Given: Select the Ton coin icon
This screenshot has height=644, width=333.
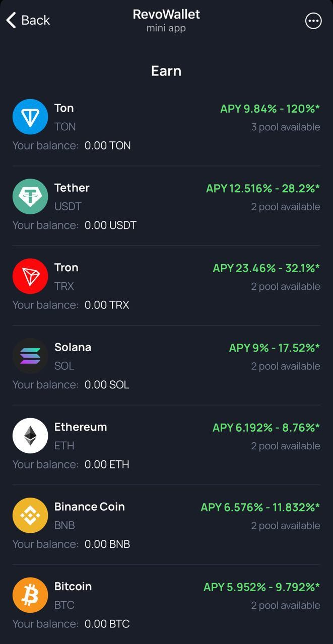Looking at the screenshot, I should click(30, 117).
